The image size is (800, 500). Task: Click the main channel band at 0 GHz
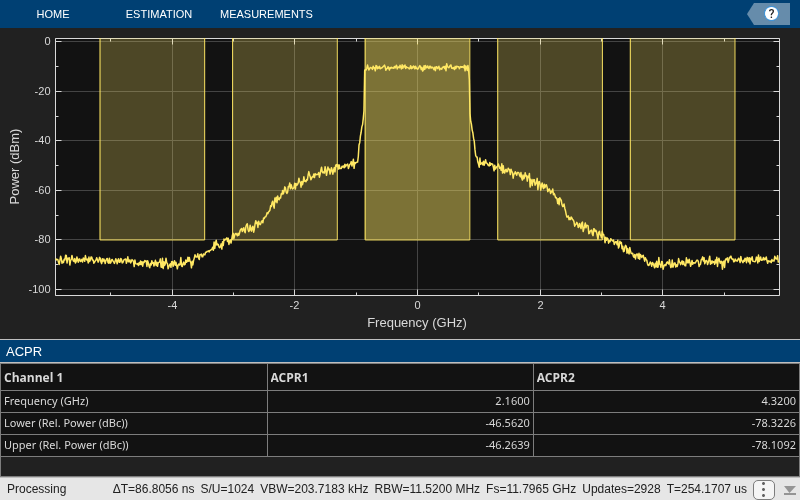click(417, 139)
